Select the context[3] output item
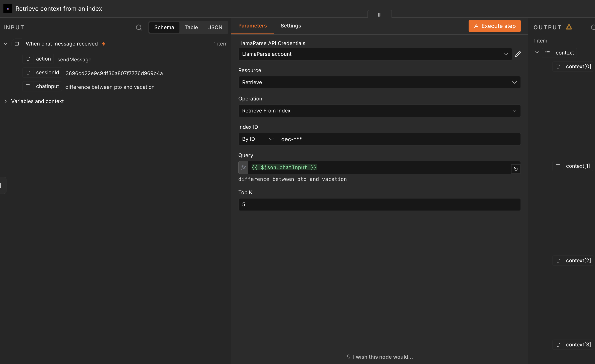595x364 pixels. click(573, 345)
